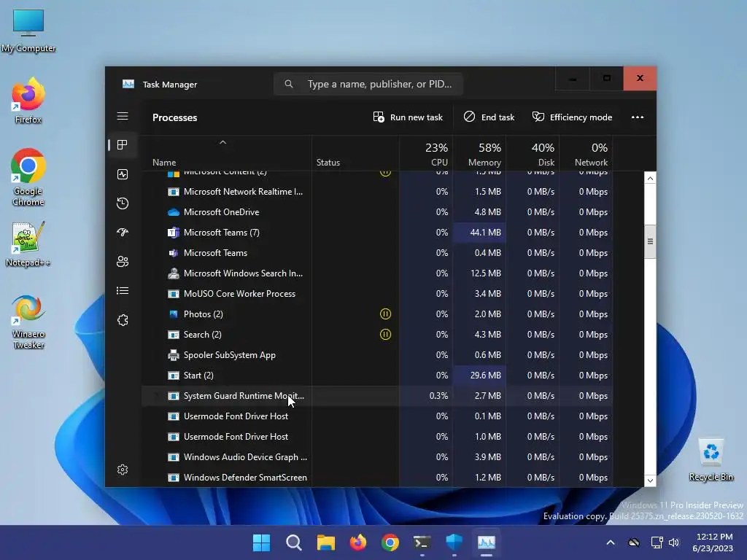This screenshot has width=747, height=560.
Task: Click the suspended status icon for Photos
Action: (385, 314)
